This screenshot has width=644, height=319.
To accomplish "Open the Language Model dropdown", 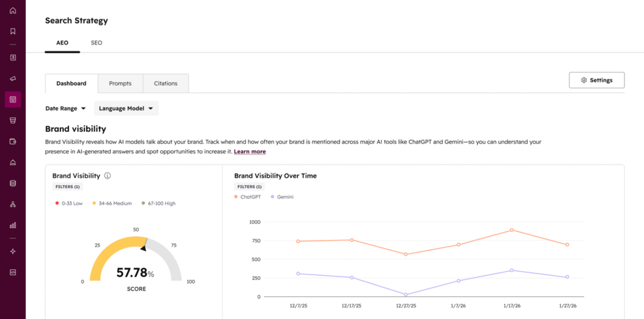I will [x=126, y=108].
